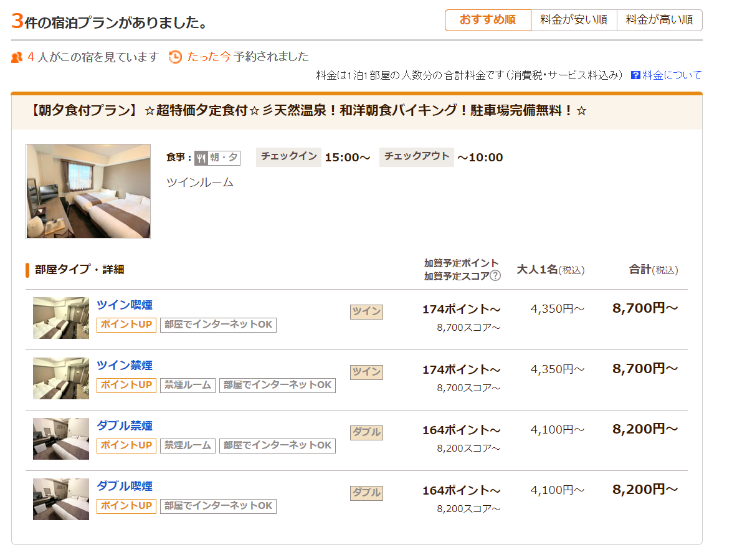This screenshot has width=732, height=560.
Task: Click 4,100円〜 per adult in ダブル禁煙 row
Action: (x=558, y=430)
